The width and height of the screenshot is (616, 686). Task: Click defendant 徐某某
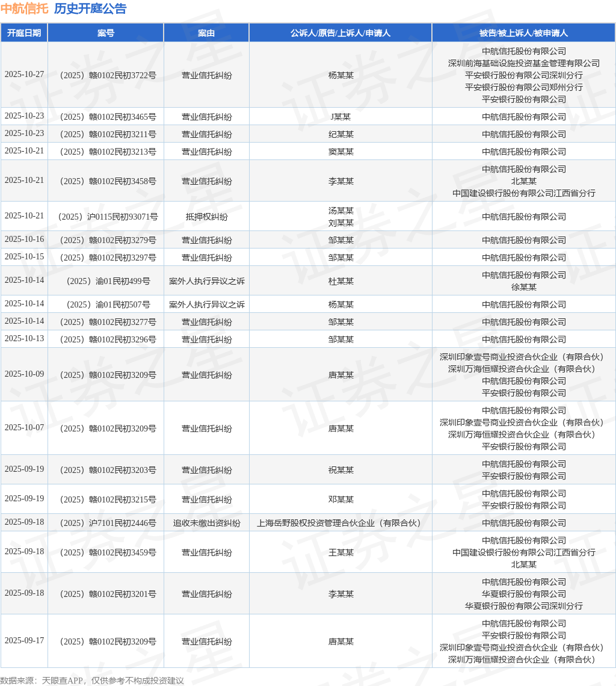pos(524,288)
